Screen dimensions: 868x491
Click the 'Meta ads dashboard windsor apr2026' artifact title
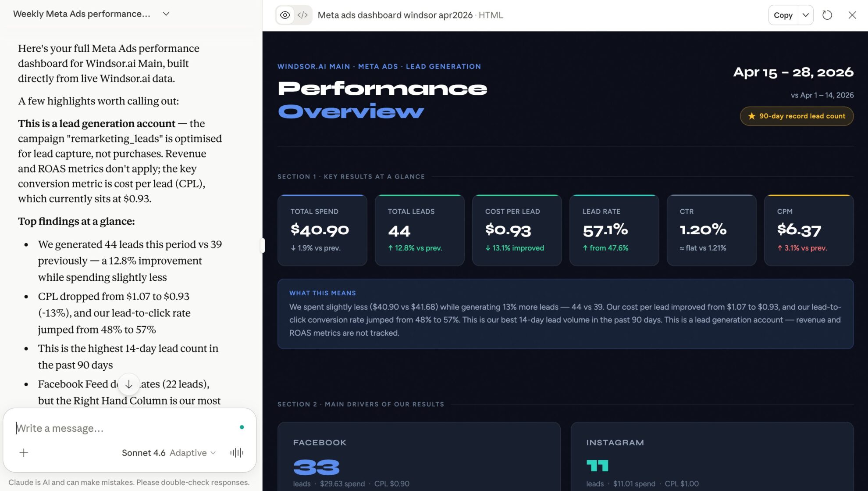click(x=395, y=15)
